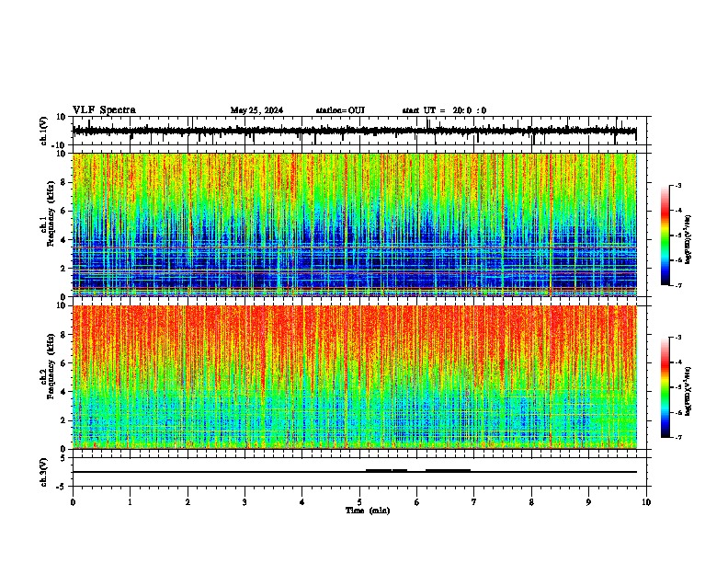Click the "ch.3(V)" axis label

coord(43,472)
